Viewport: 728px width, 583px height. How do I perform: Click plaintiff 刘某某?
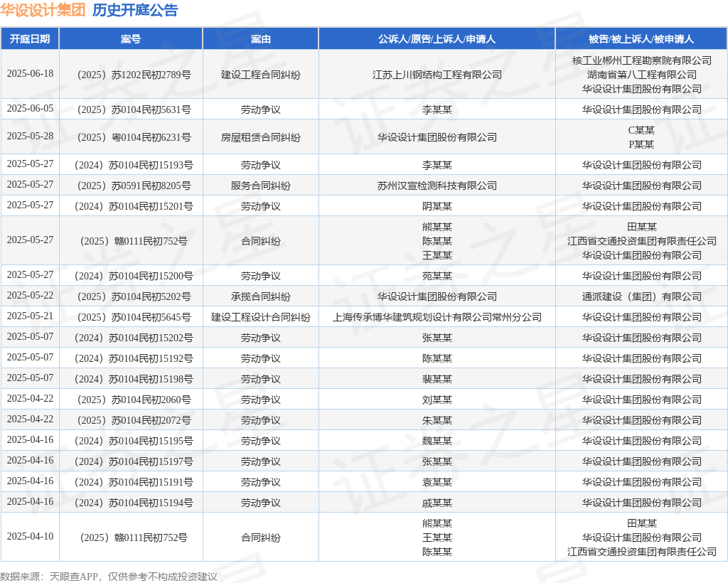point(437,400)
